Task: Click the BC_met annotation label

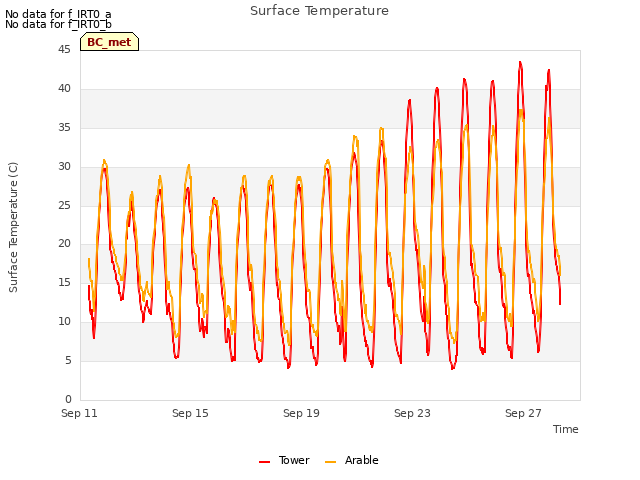Action: click(109, 42)
